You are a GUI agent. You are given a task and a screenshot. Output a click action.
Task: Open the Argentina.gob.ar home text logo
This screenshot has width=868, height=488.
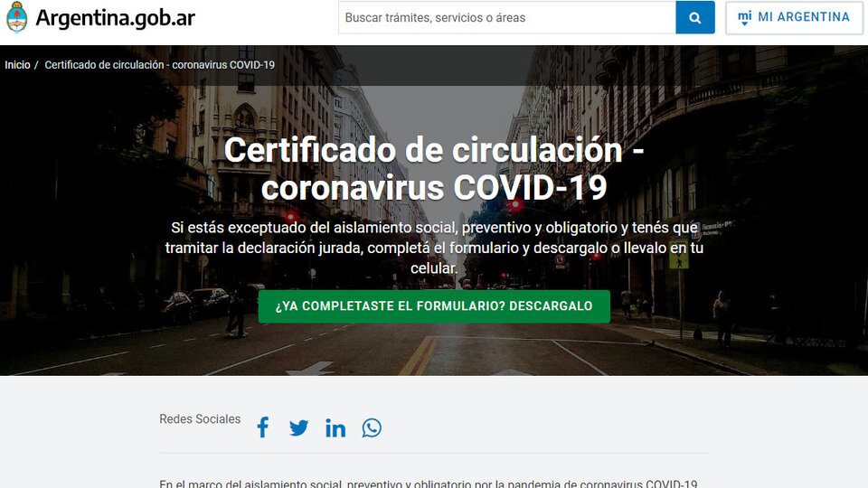pyautogui.click(x=115, y=17)
